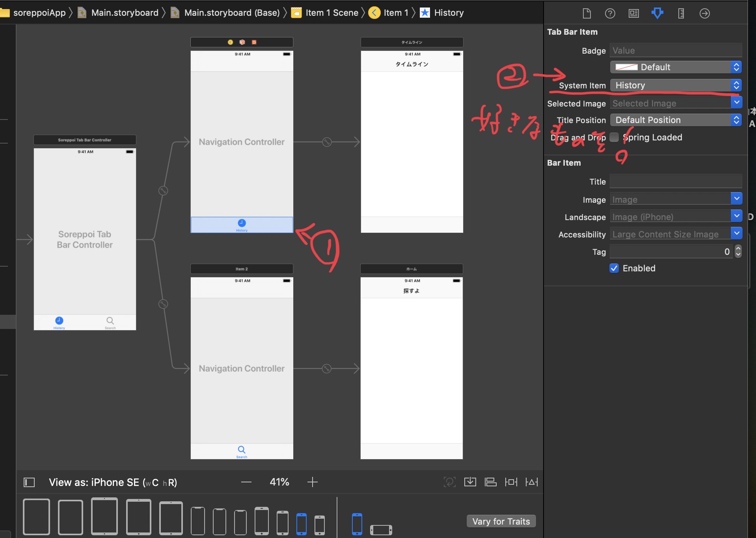756x538 pixels.
Task: Open the Quick Help inspector
Action: [610, 13]
